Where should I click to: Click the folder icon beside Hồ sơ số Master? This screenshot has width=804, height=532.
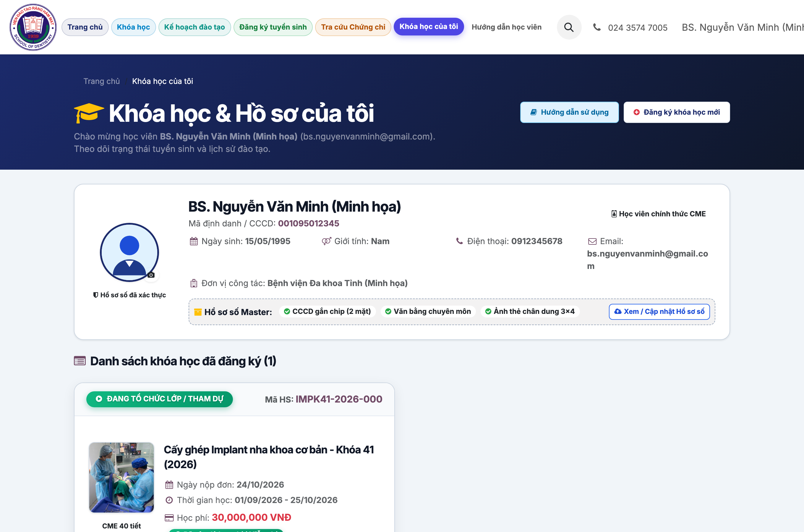tap(198, 312)
